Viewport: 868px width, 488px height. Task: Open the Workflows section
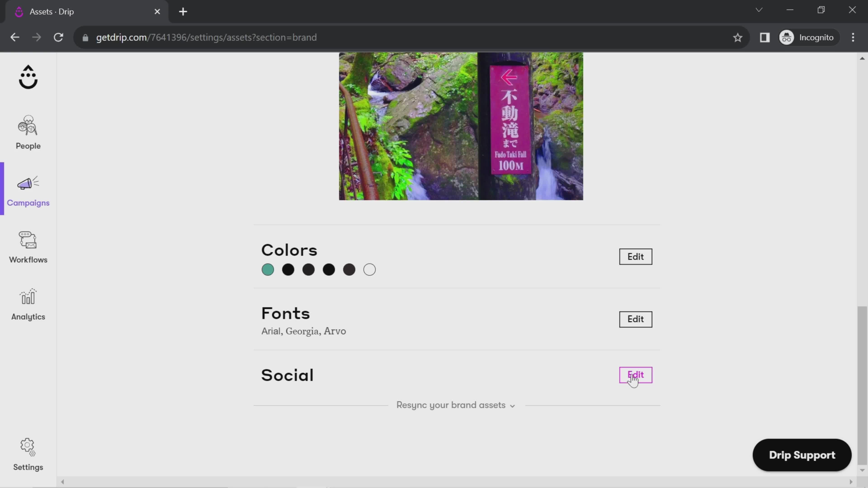tap(28, 247)
